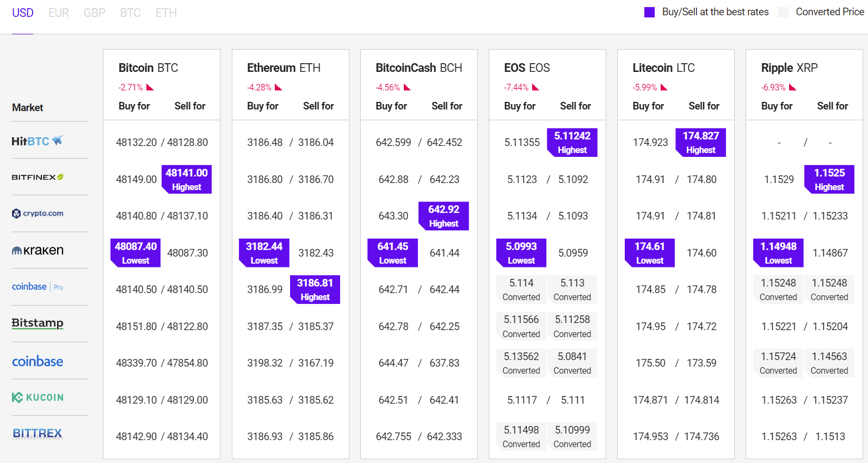Click Coinbase Bitcoin buy price 48339.70
Image resolution: width=868 pixels, height=463 pixels.
136,363
